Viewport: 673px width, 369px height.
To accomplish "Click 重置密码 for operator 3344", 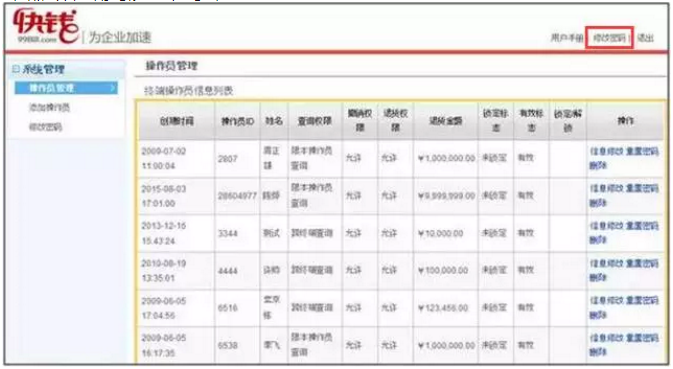I will click(642, 226).
